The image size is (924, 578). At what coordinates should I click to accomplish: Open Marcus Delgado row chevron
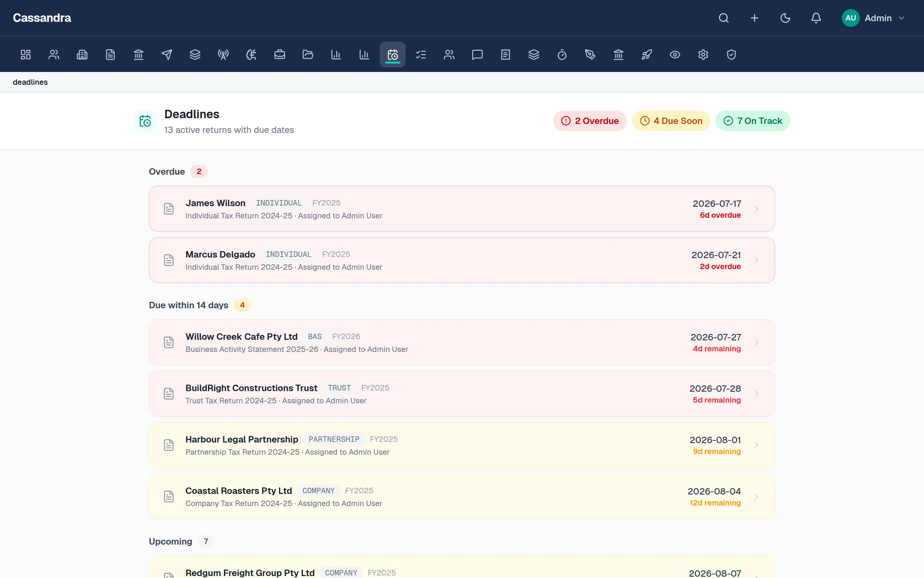[x=757, y=260]
